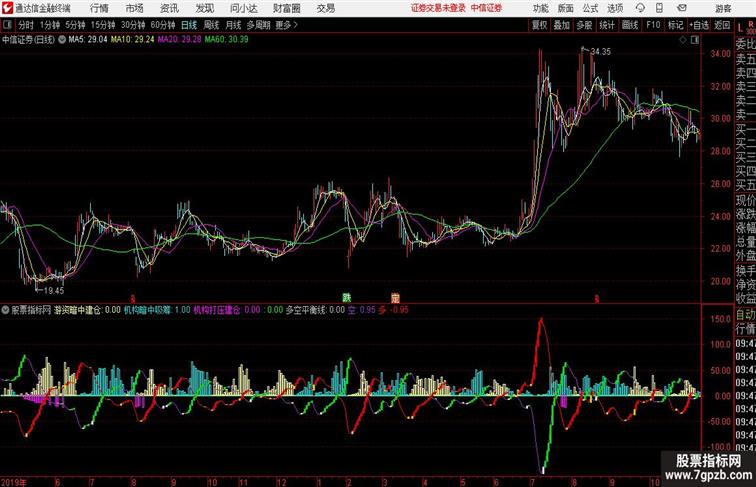Viewport: 756px width, 487px height.
Task: Select the 月线 monthly period tab
Action: [233, 25]
